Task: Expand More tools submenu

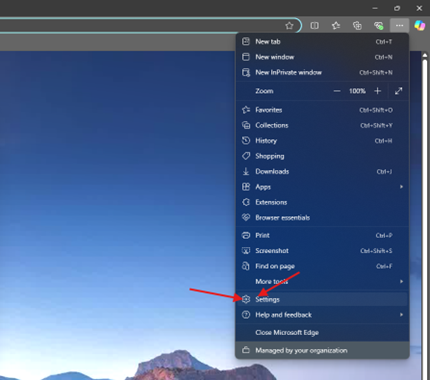Action: point(322,281)
